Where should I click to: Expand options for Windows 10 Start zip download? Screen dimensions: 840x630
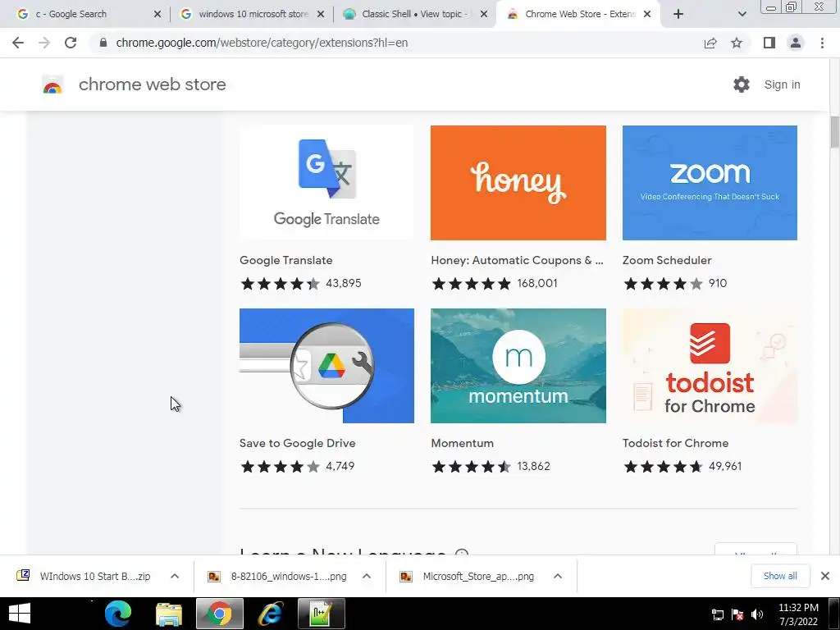point(175,577)
